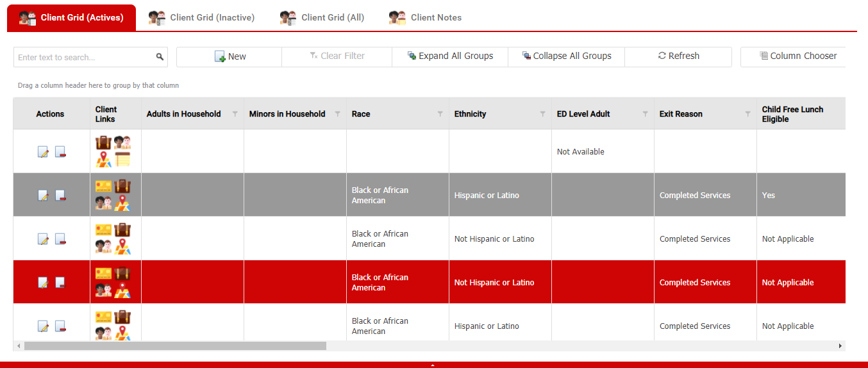Click Expand All Groups
Screen dimensions: 868x368
450,56
